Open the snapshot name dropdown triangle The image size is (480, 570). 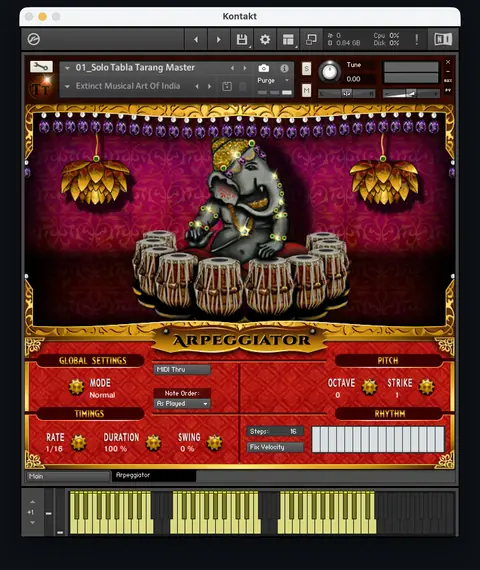(x=67, y=87)
